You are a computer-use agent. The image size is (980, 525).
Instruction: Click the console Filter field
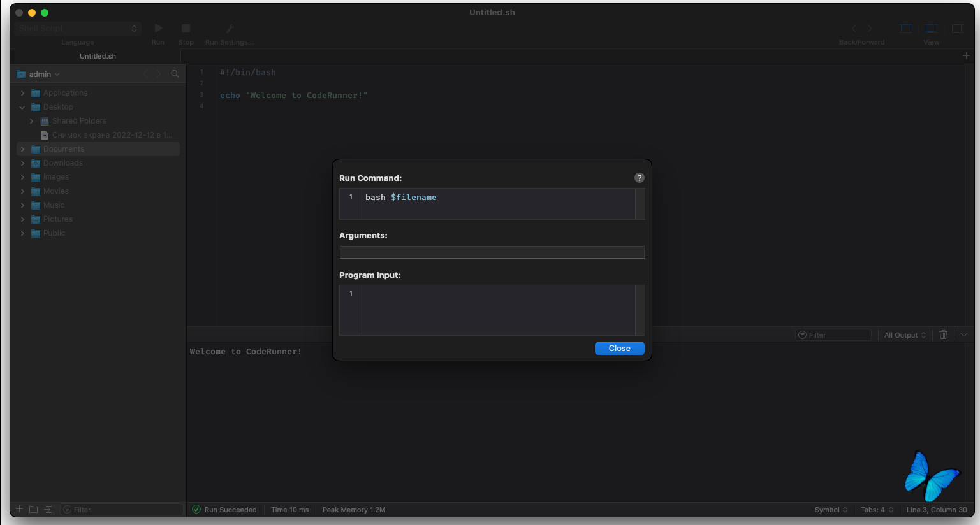tap(833, 335)
